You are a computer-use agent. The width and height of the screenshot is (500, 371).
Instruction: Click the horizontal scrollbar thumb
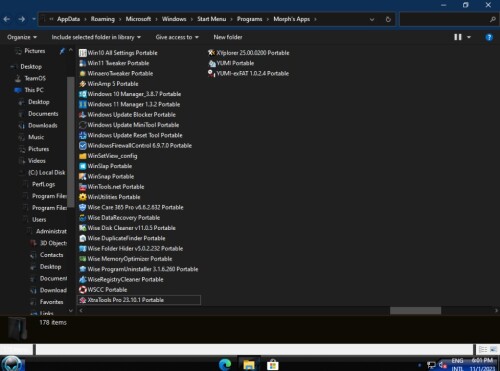coord(415,311)
